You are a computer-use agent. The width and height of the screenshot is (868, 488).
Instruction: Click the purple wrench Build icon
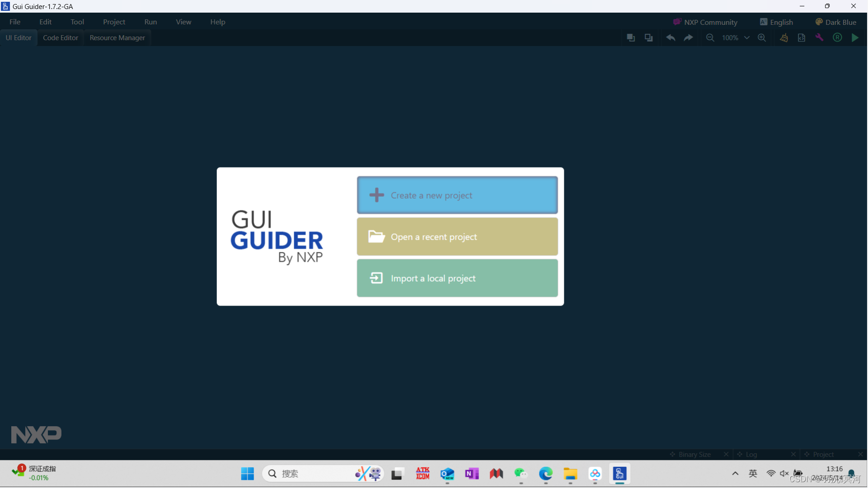pos(819,37)
